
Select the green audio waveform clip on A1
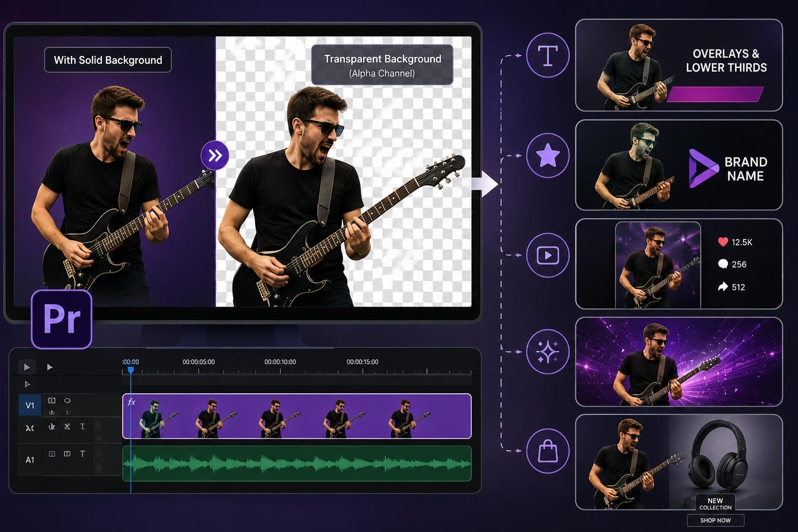pos(297,463)
